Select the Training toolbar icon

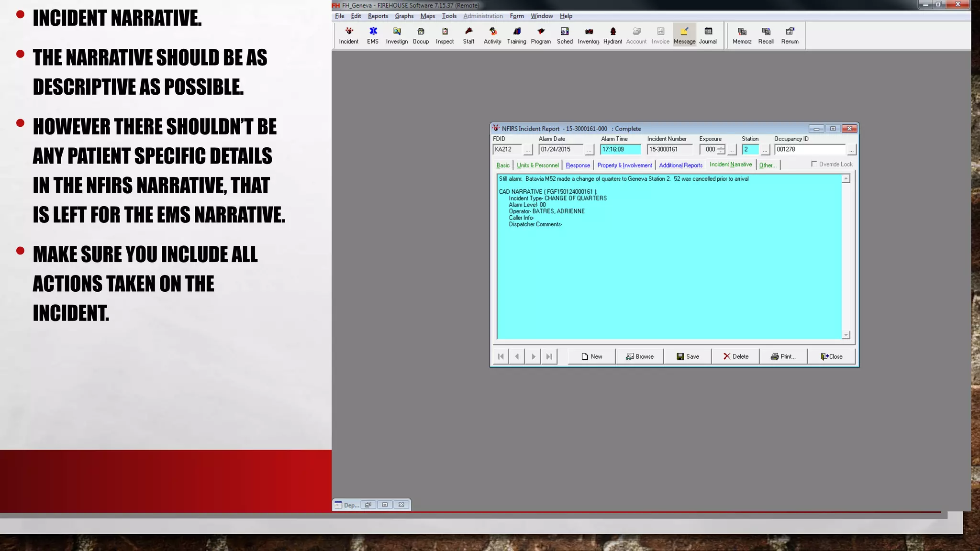coord(516,35)
